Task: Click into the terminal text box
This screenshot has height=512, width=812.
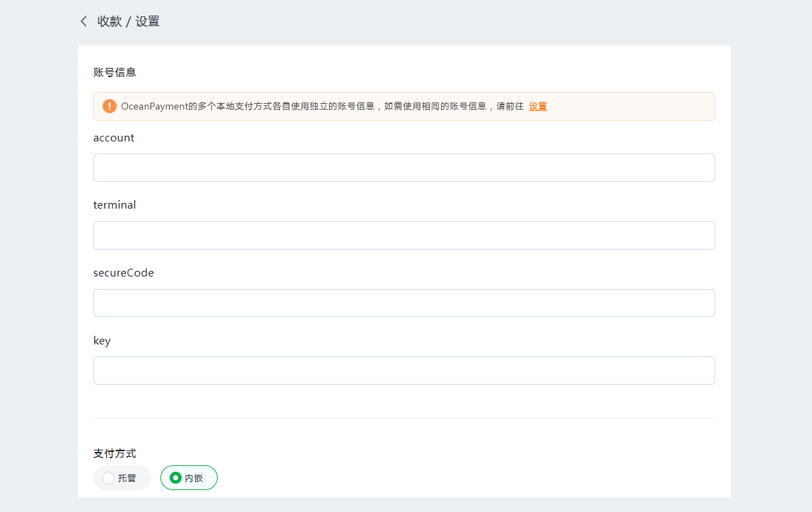Action: [x=404, y=235]
